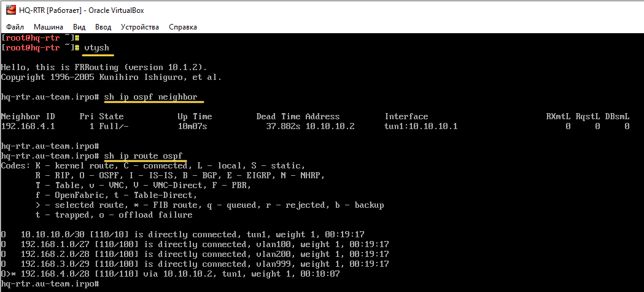Click the last hq-rtr.au-team.irpo# prompt
This screenshot has height=292, width=644.
coord(50,284)
